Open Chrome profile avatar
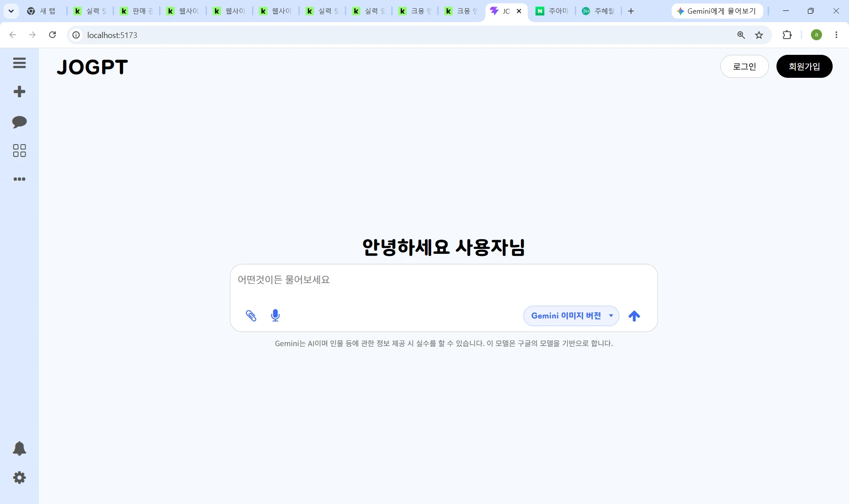 (816, 35)
